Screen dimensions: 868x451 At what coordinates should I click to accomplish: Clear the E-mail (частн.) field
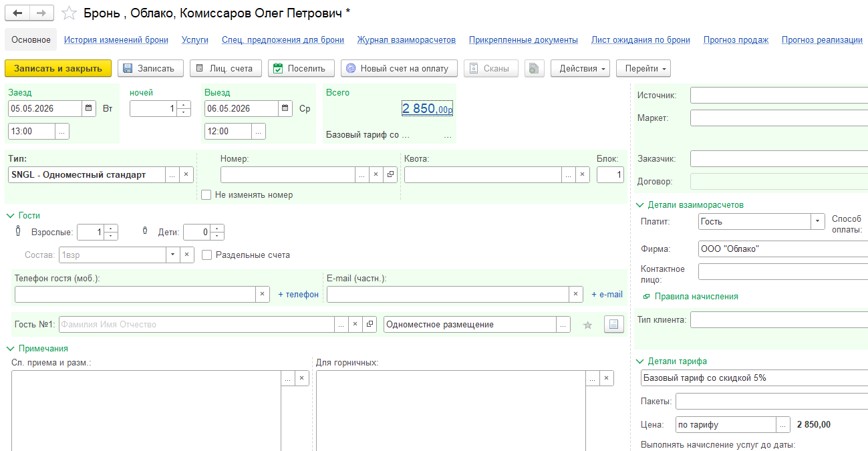(576, 294)
